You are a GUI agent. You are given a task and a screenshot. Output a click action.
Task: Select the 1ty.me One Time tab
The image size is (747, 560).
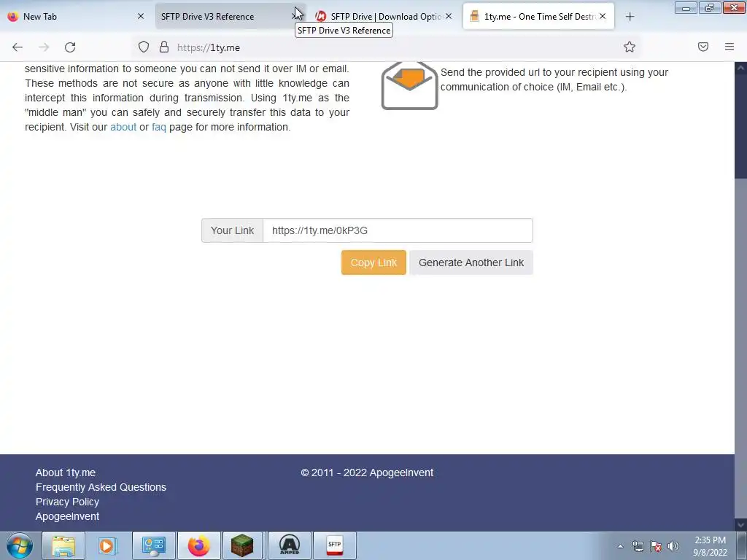pos(538,16)
